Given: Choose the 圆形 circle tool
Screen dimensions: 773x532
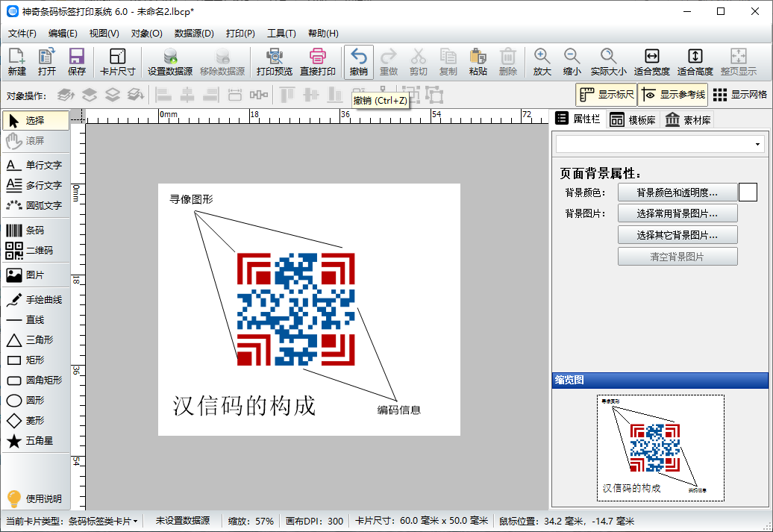Looking at the screenshot, I should 36,401.
